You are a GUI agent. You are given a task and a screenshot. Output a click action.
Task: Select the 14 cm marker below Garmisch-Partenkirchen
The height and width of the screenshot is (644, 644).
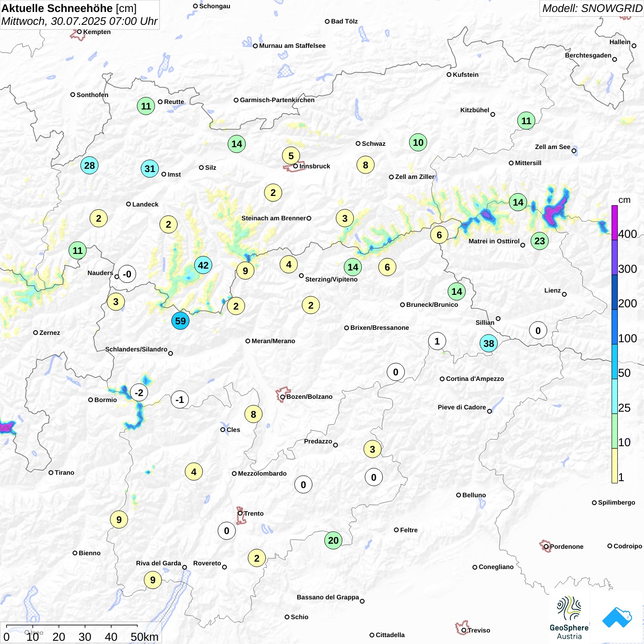click(x=237, y=144)
